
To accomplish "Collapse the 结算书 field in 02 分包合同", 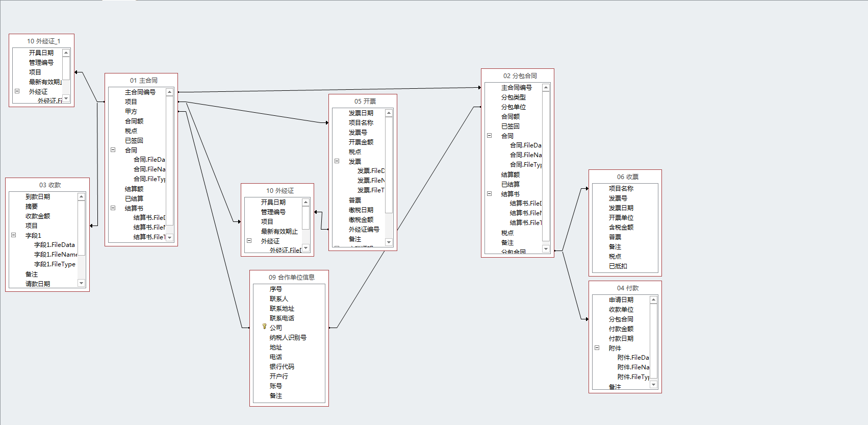I will tap(490, 194).
